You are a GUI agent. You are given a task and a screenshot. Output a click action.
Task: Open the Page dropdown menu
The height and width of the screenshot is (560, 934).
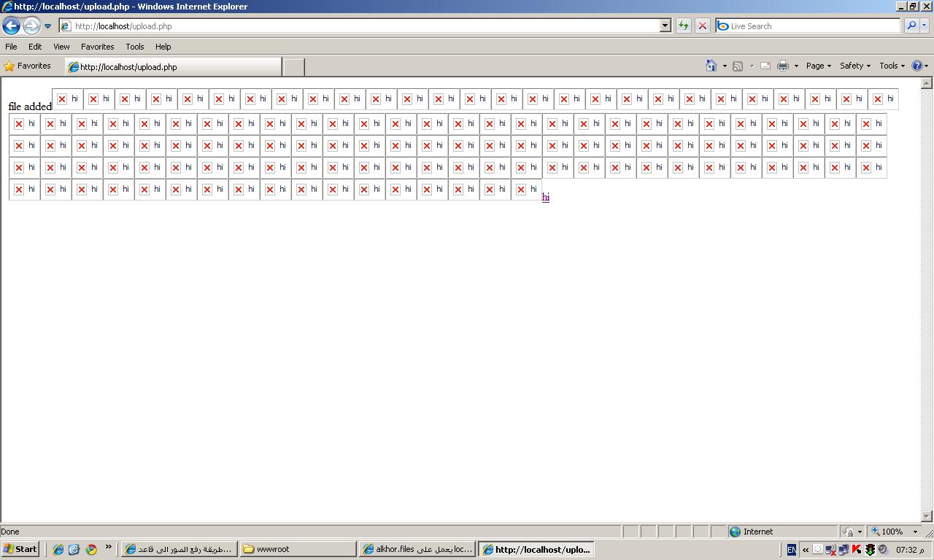(818, 66)
